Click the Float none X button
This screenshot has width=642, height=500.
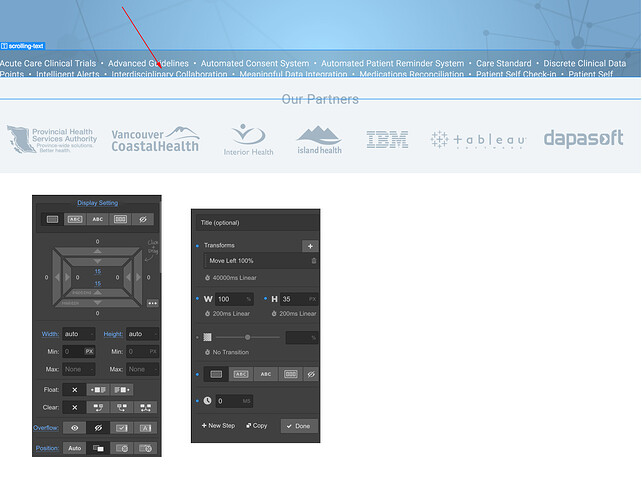tap(75, 390)
